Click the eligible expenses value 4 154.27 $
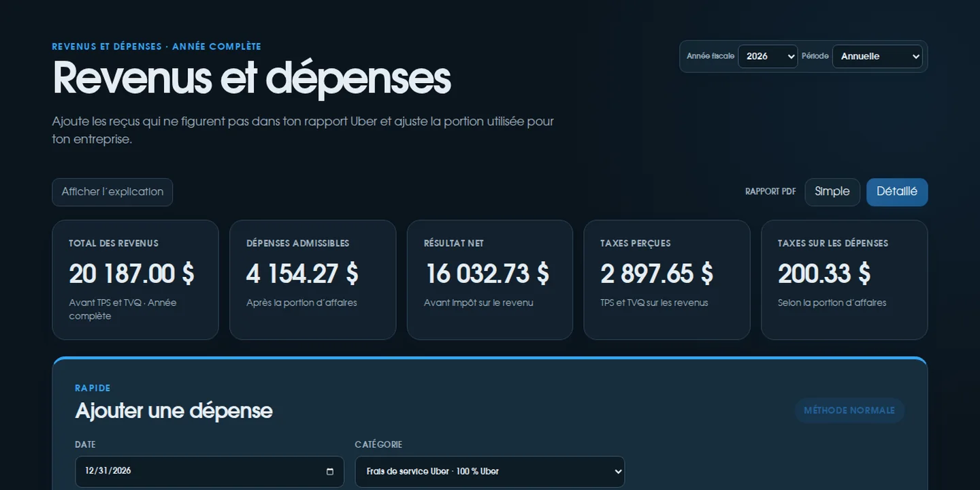 tap(302, 274)
